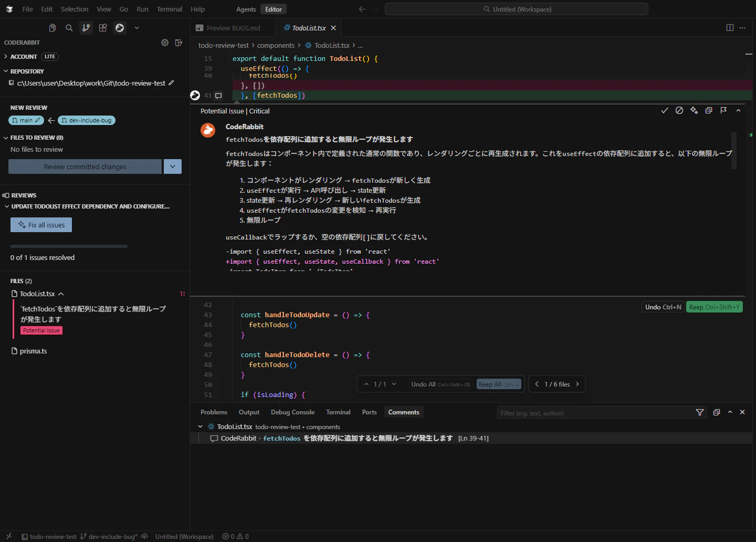Split the editor to the right
Screen dimensions: 756x542
730,28
